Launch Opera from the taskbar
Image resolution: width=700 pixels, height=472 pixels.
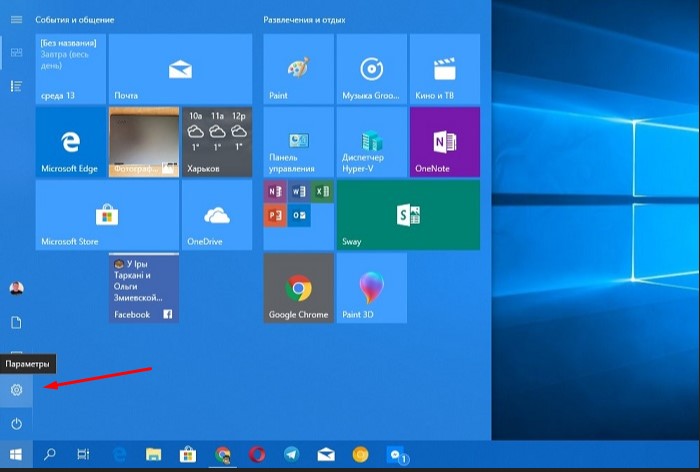[x=257, y=455]
